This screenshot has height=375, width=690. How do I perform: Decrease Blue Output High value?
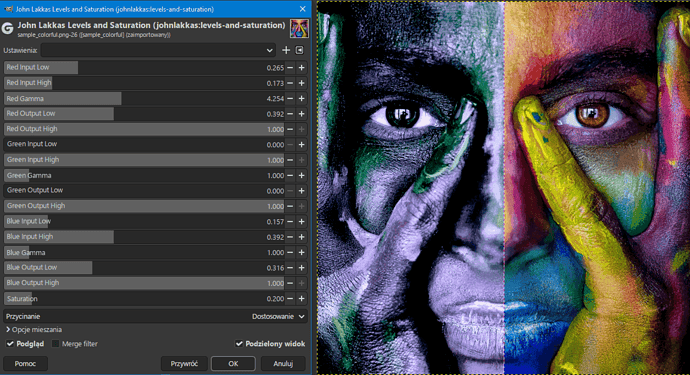[290, 283]
